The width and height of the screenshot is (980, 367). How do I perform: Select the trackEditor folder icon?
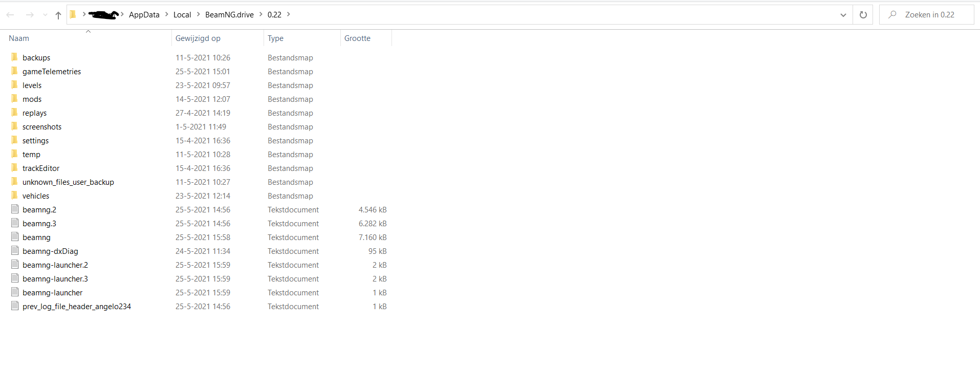(14, 167)
